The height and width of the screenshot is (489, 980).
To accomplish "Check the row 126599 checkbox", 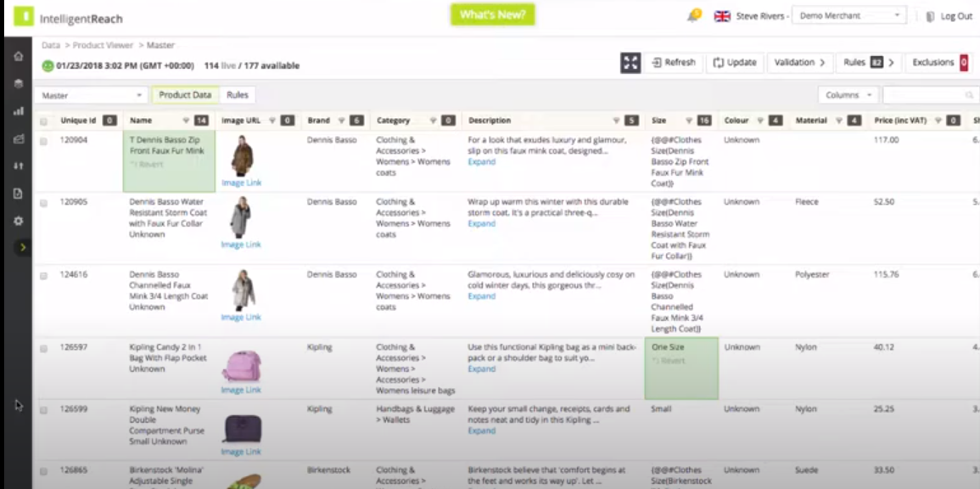I will (44, 410).
